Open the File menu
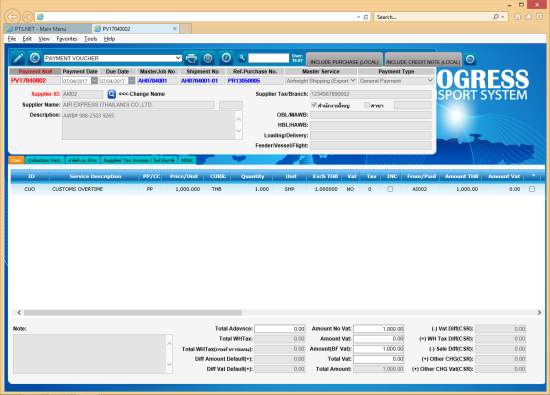Viewport: 550px width, 395px height. point(12,39)
